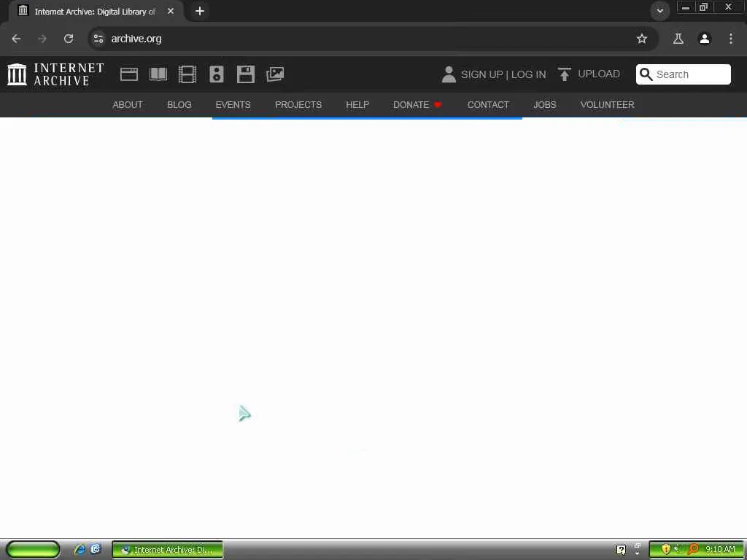Click the browser forward arrow

tap(42, 39)
